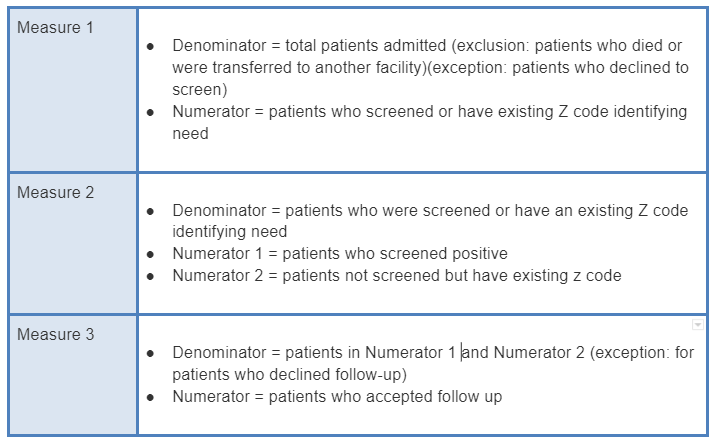The image size is (715, 443).
Task: Click 'patients who declined follow-up)' text
Action: click(x=288, y=375)
